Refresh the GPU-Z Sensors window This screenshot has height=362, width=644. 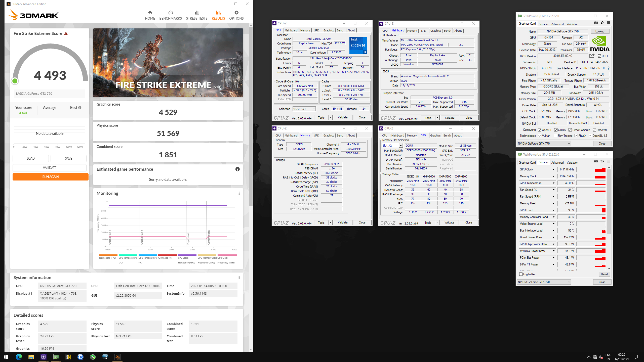click(602, 161)
